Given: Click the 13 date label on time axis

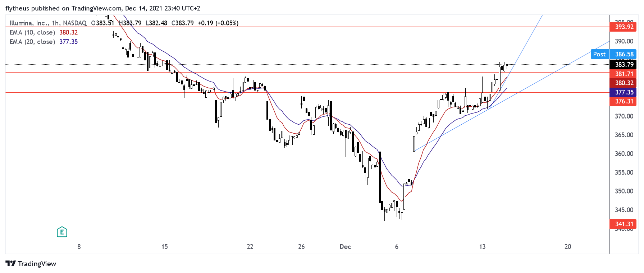Looking at the screenshot, I should pos(482,246).
